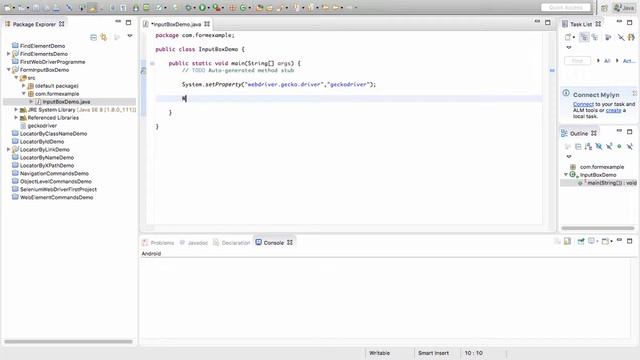Click the New file icon in the toolbar
This screenshot has width=640, height=360.
pyautogui.click(x=7, y=7)
